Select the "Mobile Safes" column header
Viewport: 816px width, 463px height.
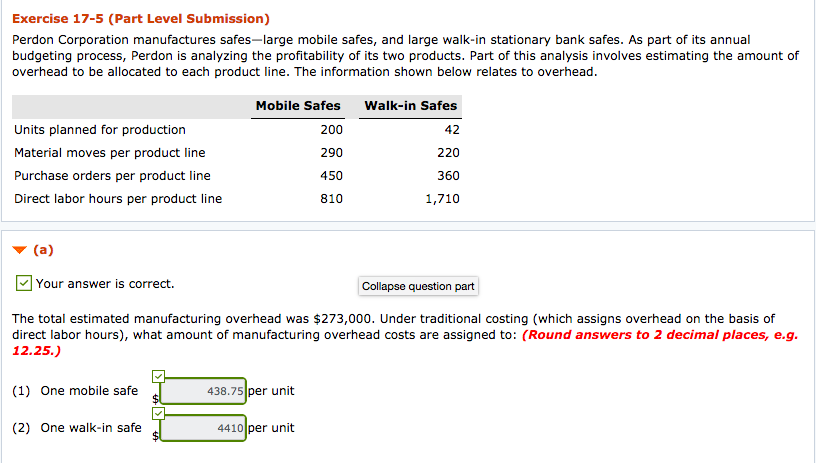[298, 105]
